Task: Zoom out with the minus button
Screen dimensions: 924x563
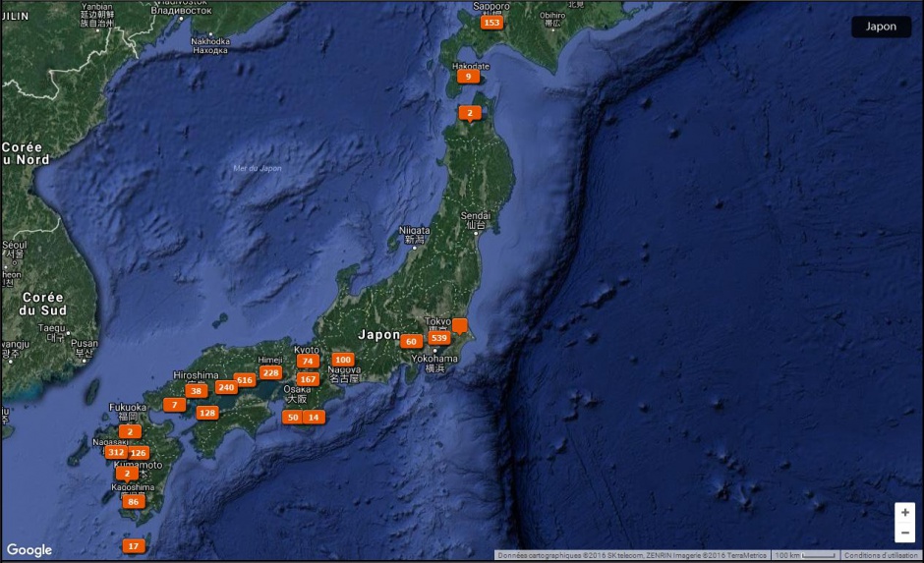Action: pyautogui.click(x=904, y=533)
